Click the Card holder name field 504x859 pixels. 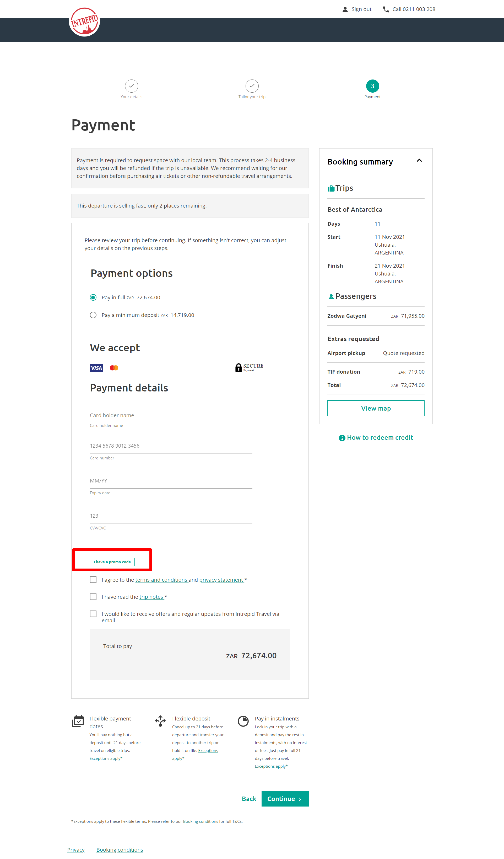point(171,415)
